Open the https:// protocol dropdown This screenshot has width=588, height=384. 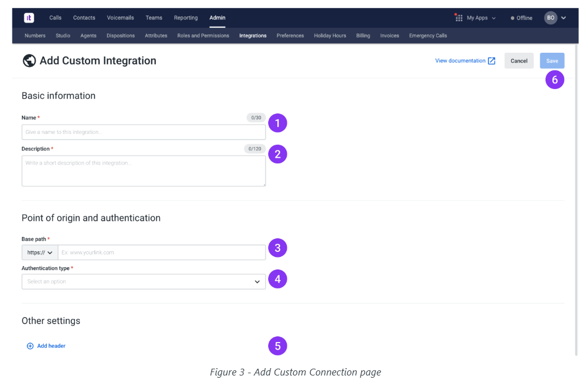pyautogui.click(x=39, y=252)
